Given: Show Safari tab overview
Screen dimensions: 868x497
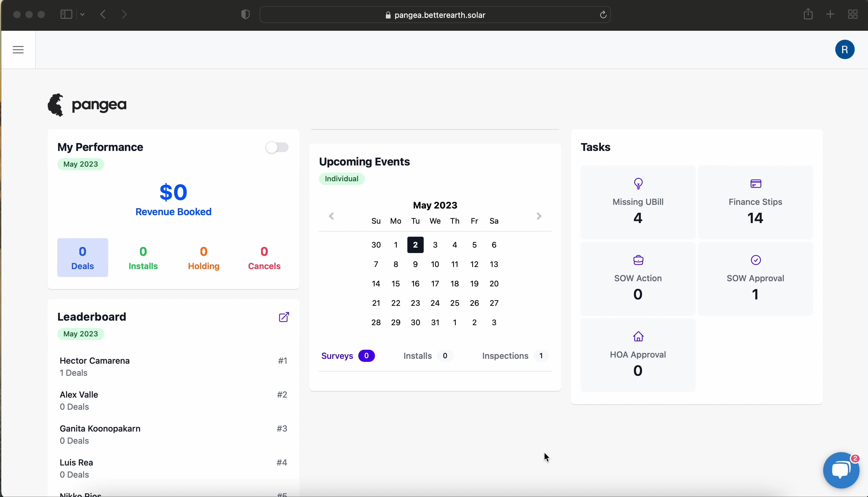Looking at the screenshot, I should coord(853,14).
